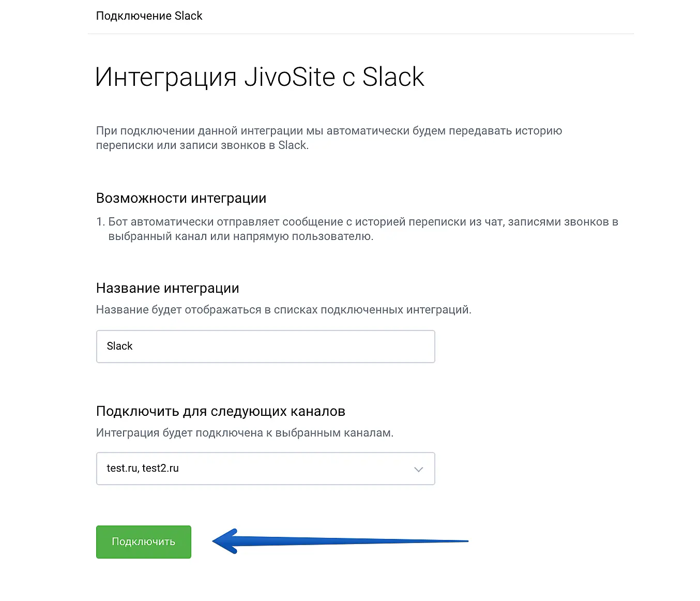Click the Интеграция JivoSite с Slack heading

coord(260,78)
